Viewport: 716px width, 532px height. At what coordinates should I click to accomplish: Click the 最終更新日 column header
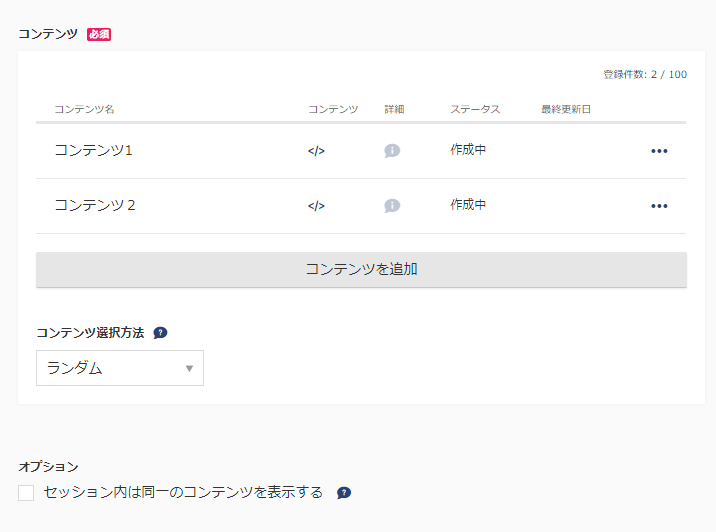tap(566, 110)
